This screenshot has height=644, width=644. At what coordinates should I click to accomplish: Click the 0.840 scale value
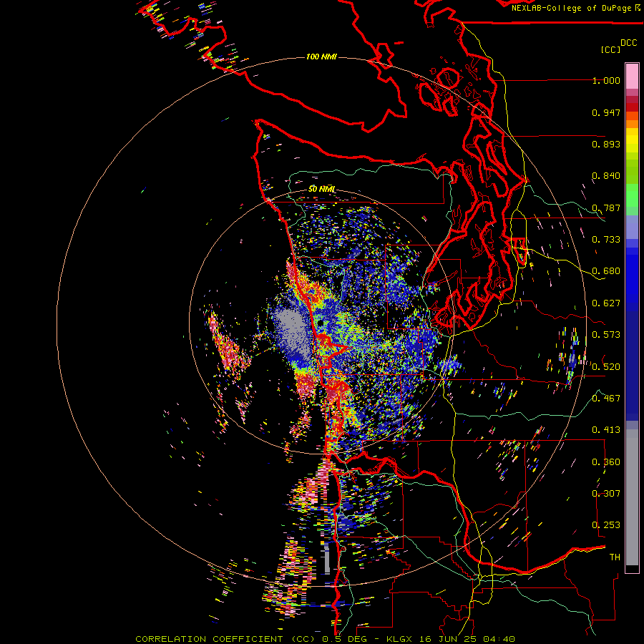[x=606, y=176]
